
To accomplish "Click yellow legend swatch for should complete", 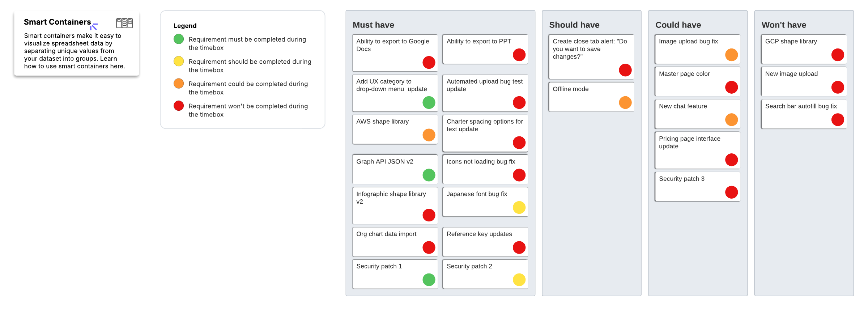I will point(179,61).
